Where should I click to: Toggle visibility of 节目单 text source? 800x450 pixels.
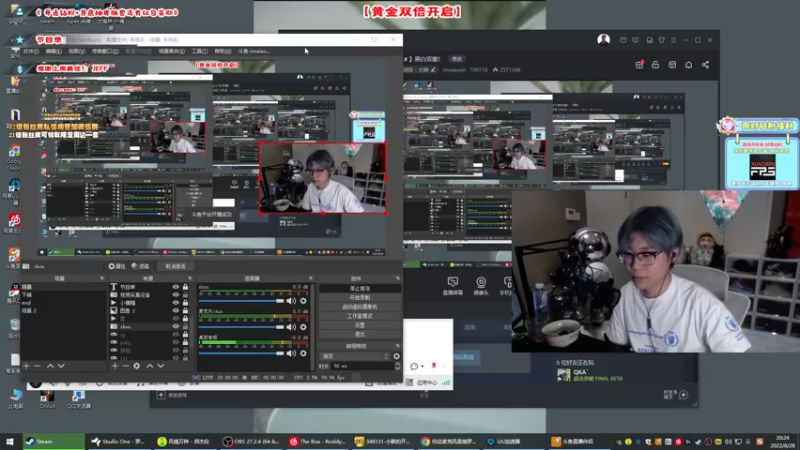[176, 287]
